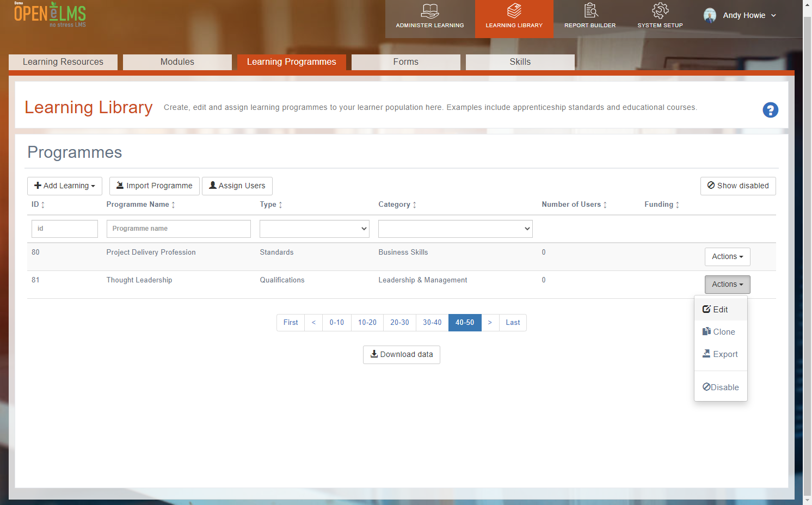Image resolution: width=812 pixels, height=505 pixels.
Task: Switch to Forms tab
Action: coord(406,62)
